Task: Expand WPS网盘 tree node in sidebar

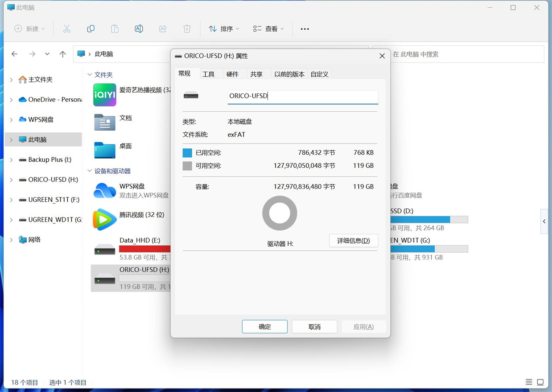Action: (11, 119)
